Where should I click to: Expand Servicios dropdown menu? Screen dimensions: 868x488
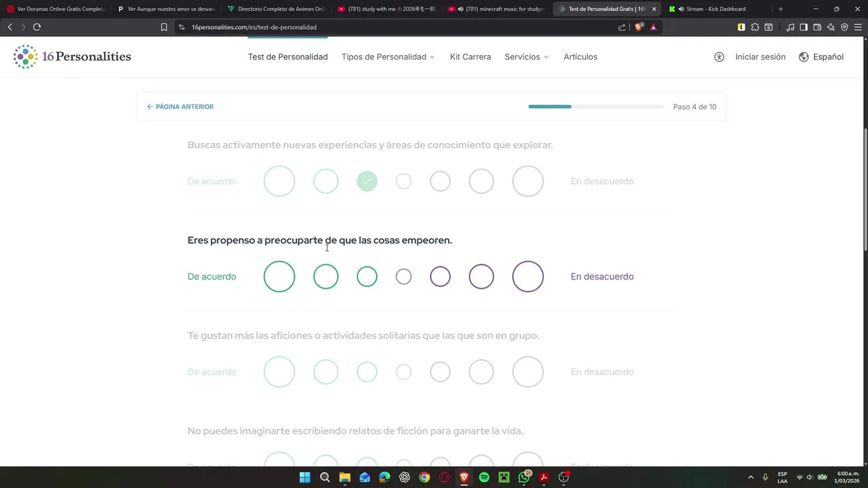526,57
